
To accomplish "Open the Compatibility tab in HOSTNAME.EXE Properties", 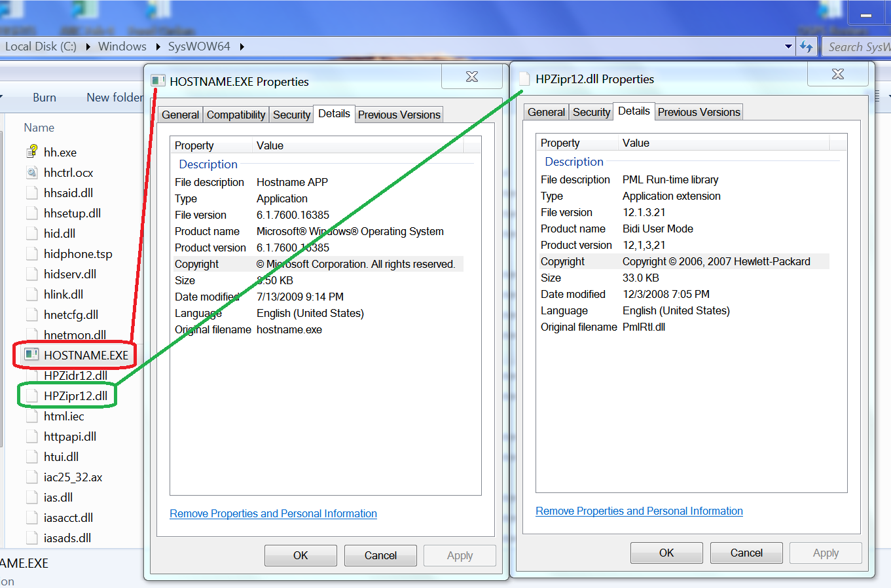I will (x=236, y=115).
